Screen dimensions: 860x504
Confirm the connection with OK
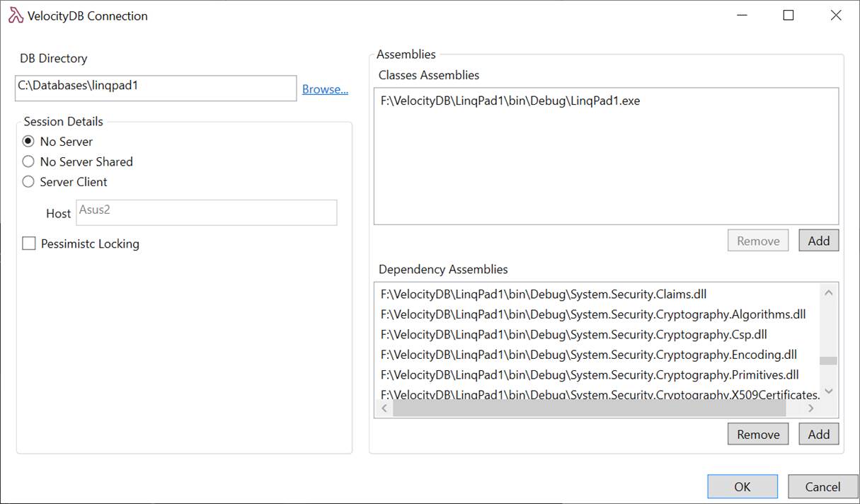click(743, 486)
